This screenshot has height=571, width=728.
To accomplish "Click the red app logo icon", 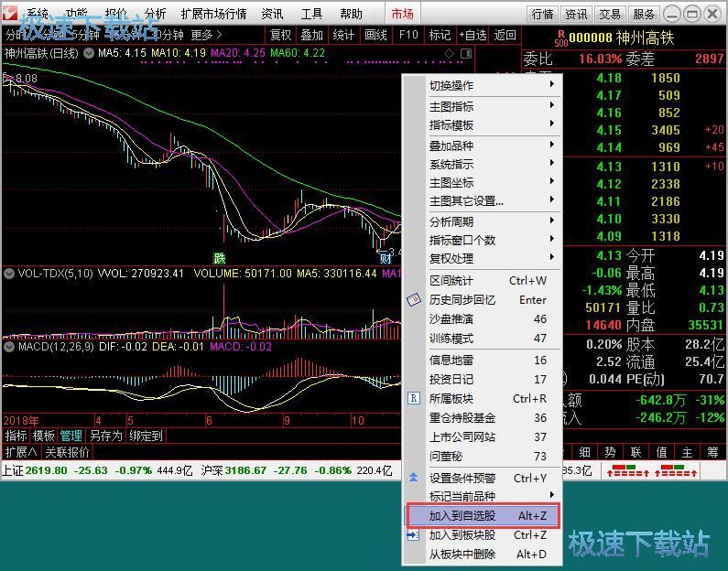I will coord(10,14).
